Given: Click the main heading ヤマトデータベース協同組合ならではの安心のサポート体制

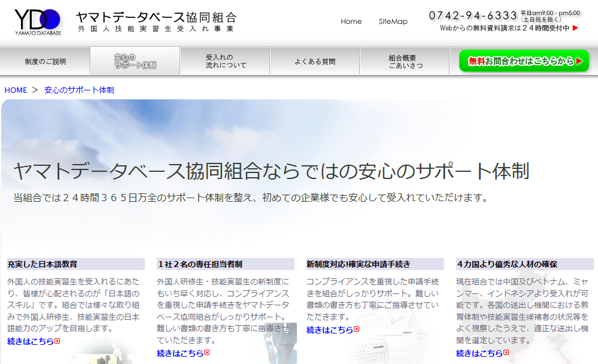Looking at the screenshot, I should click(272, 171).
